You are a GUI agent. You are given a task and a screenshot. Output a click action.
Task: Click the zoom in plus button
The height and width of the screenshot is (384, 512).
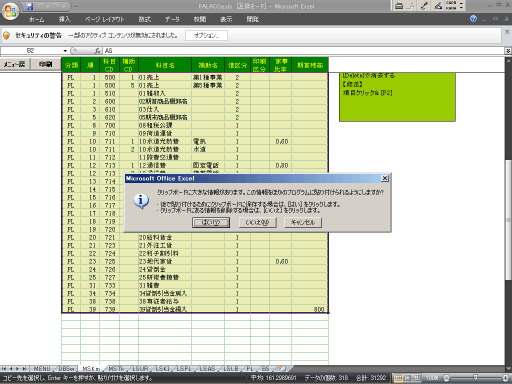click(x=506, y=378)
